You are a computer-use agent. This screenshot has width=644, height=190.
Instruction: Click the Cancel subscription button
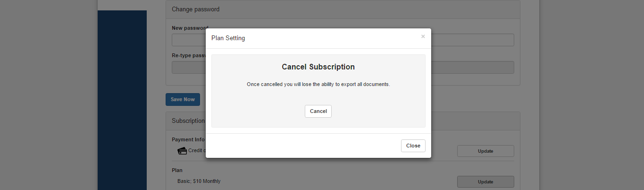point(318,111)
